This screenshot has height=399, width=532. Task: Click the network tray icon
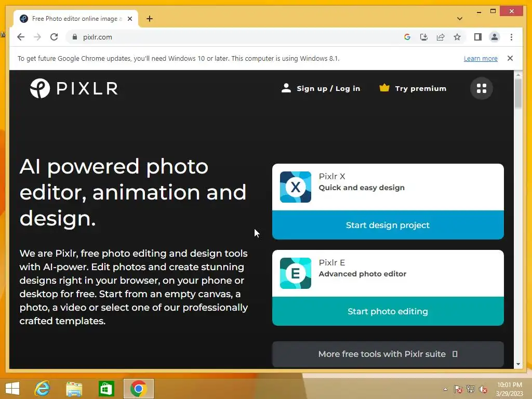point(471,389)
